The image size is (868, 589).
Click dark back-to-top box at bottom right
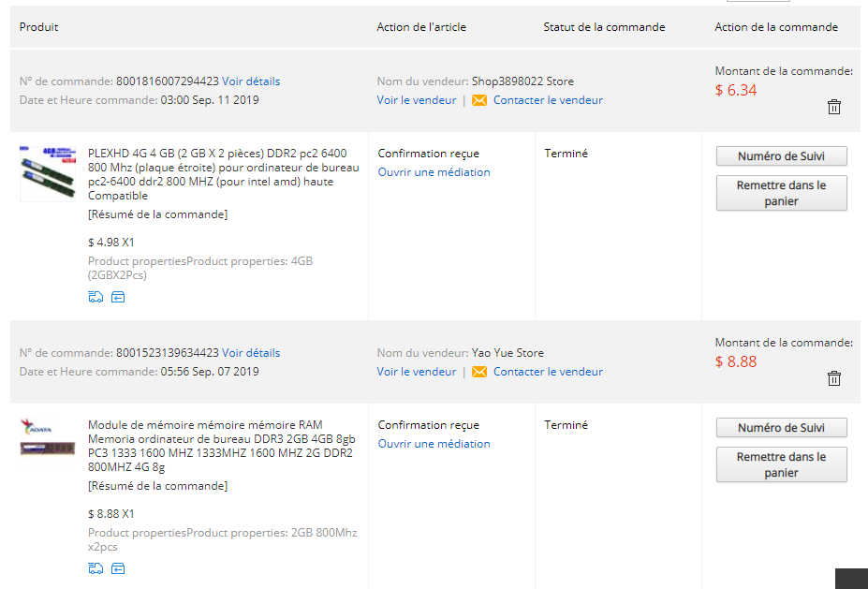click(851, 579)
